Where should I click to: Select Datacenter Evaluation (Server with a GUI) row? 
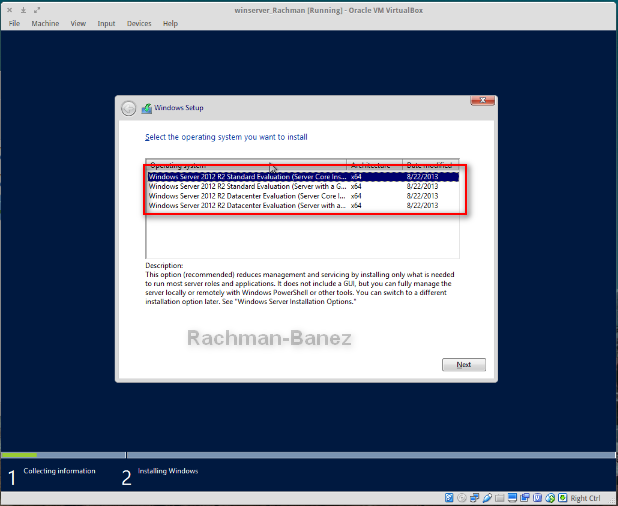click(303, 205)
